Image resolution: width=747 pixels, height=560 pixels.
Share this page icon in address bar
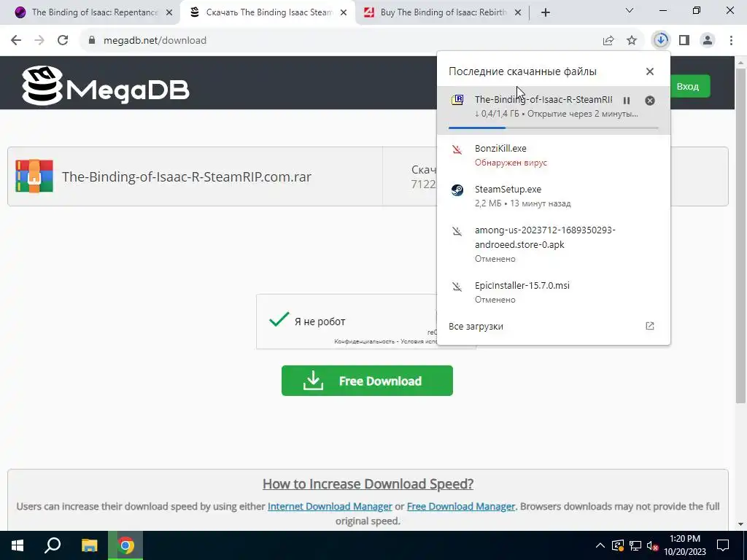click(608, 41)
